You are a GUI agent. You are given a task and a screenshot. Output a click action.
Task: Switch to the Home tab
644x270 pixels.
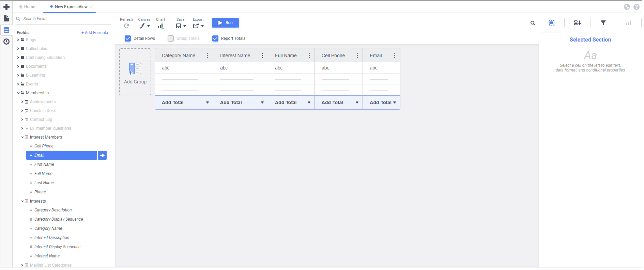click(27, 7)
